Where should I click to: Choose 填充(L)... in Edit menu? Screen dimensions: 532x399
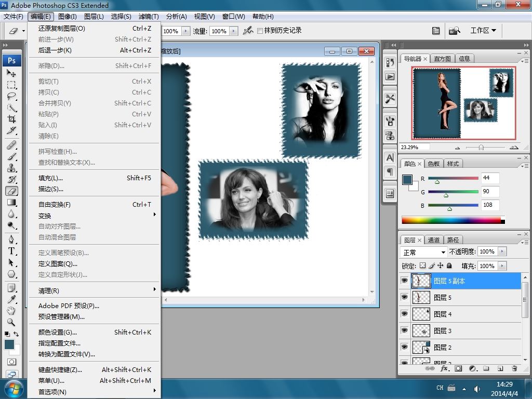(95, 178)
